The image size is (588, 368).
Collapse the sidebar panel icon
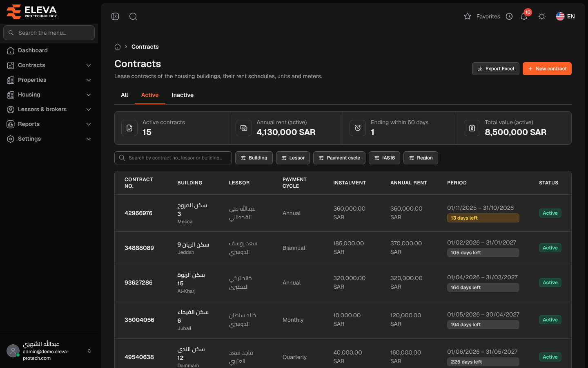pyautogui.click(x=115, y=16)
